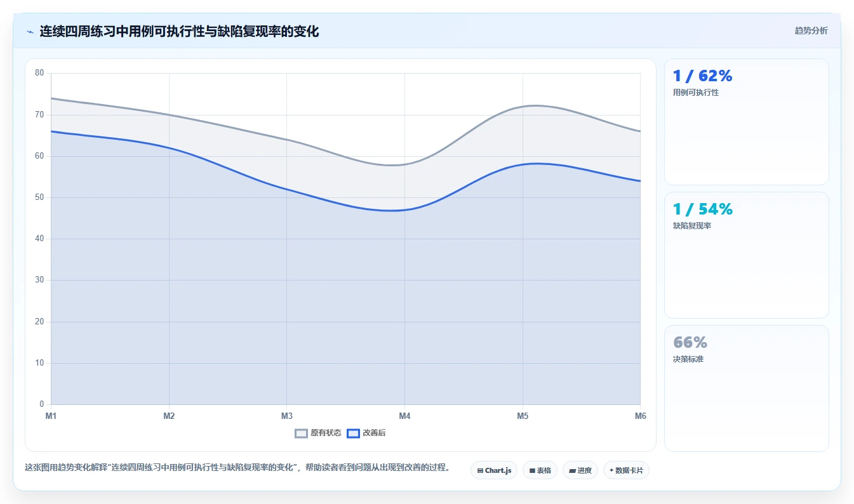Click the 50 y-axis value
Viewport: 854px width, 504px height.
39,197
